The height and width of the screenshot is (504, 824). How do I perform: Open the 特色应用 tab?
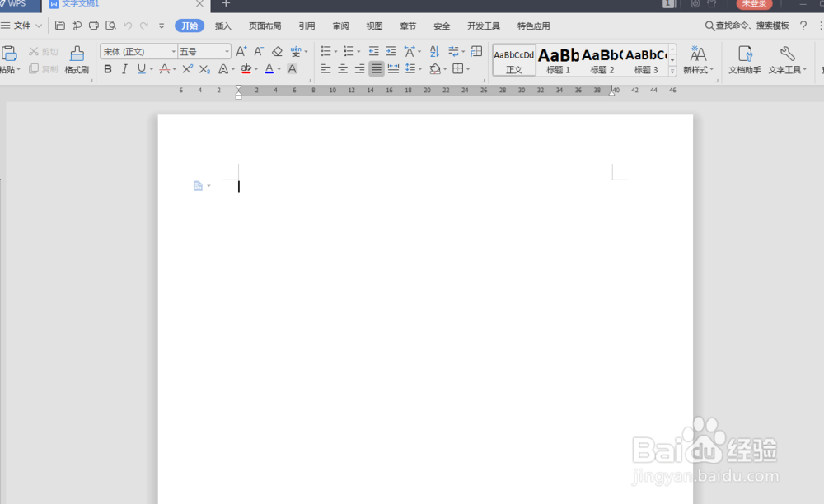pyautogui.click(x=533, y=26)
